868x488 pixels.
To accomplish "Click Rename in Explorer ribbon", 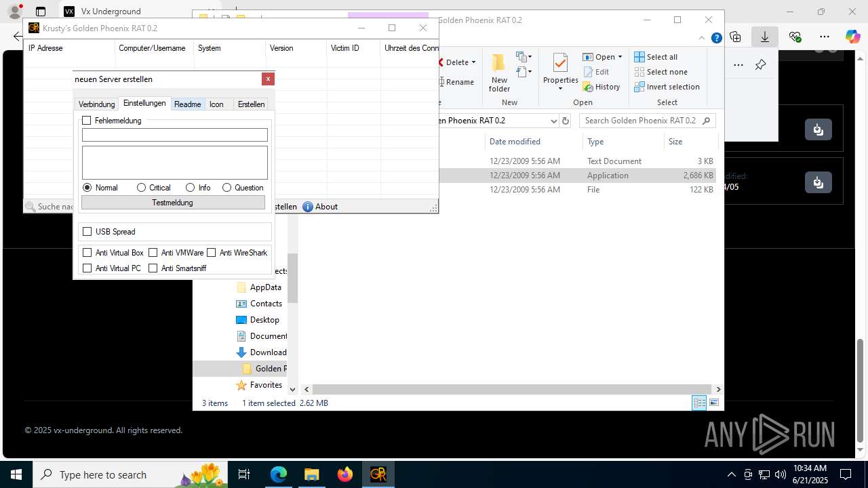I will pyautogui.click(x=456, y=82).
